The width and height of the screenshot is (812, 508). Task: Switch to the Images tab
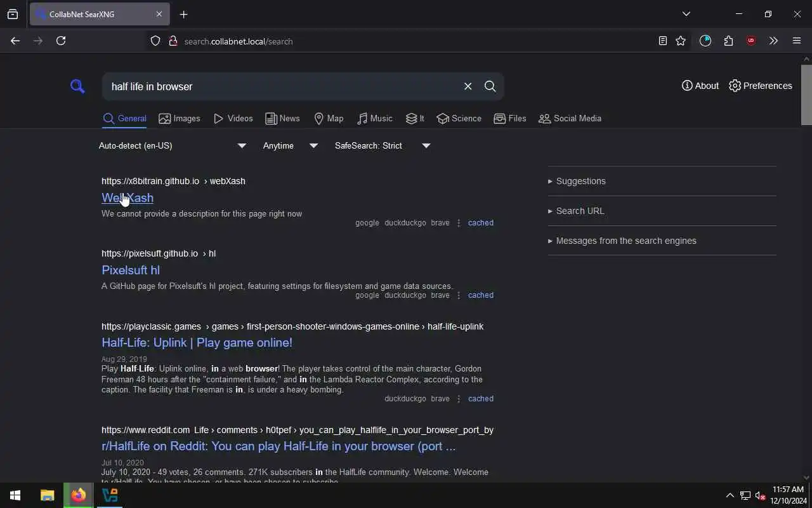(x=180, y=118)
